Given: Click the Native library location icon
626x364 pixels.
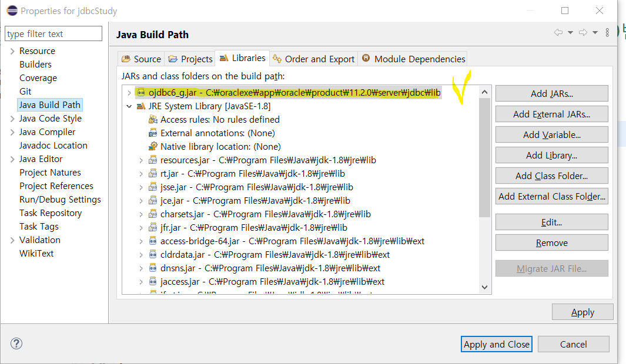Looking at the screenshot, I should 153,146.
